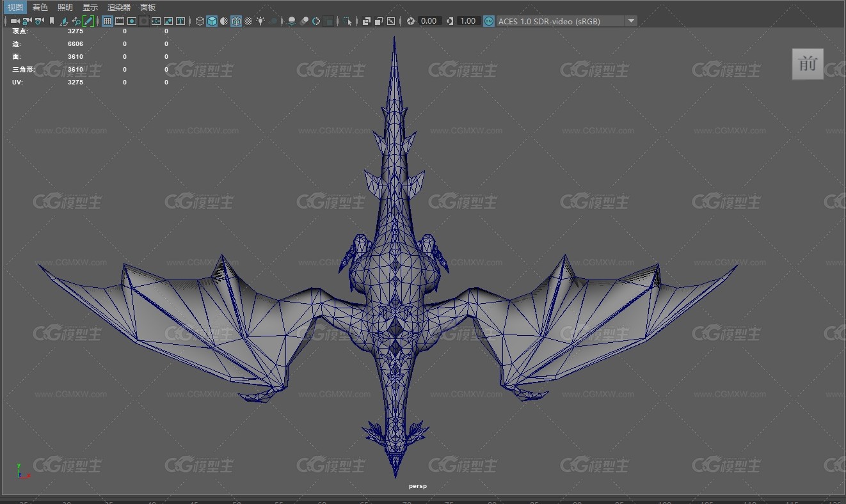Activate the Grease Pencil tool icon
This screenshot has width=846, height=504.
88,21
